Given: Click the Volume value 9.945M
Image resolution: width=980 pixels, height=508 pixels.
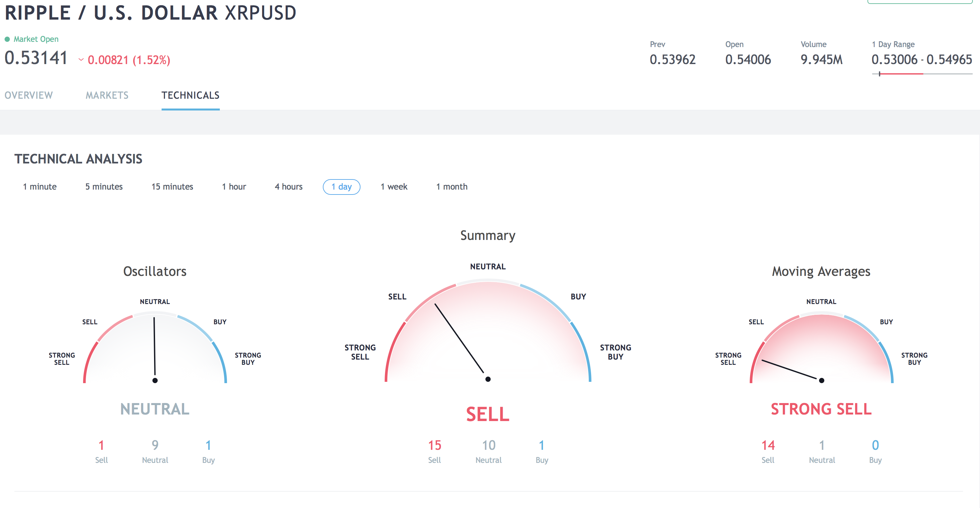Looking at the screenshot, I should coord(821,60).
